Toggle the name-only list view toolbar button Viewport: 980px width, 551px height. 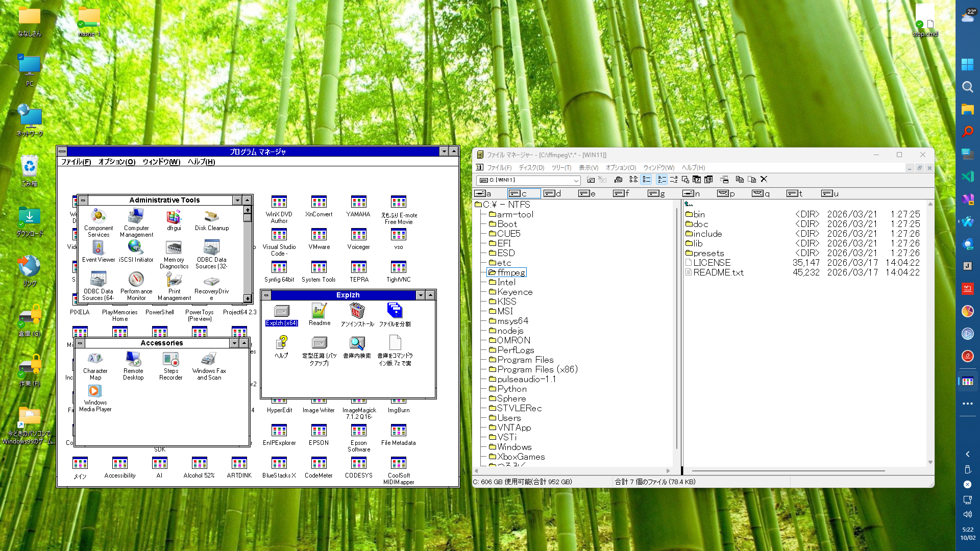633,180
